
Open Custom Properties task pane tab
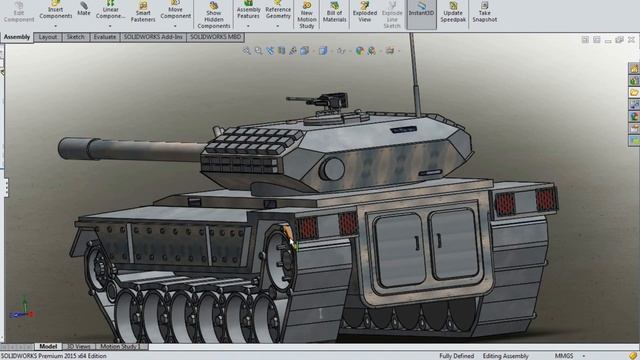tap(634, 128)
